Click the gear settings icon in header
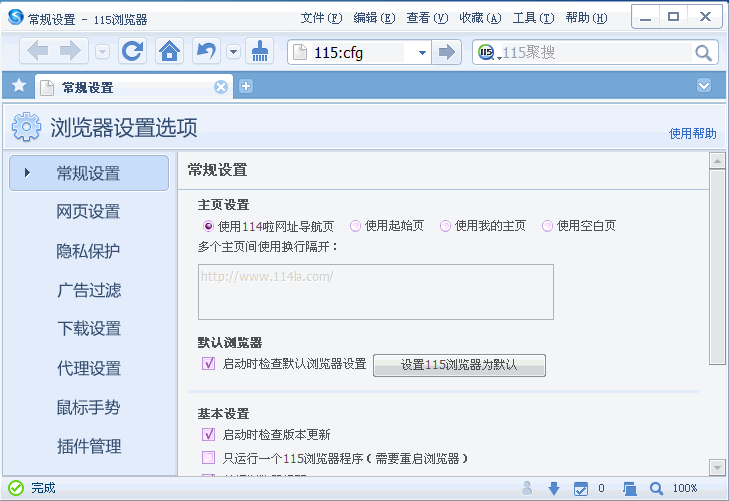The image size is (729, 501). (26, 126)
